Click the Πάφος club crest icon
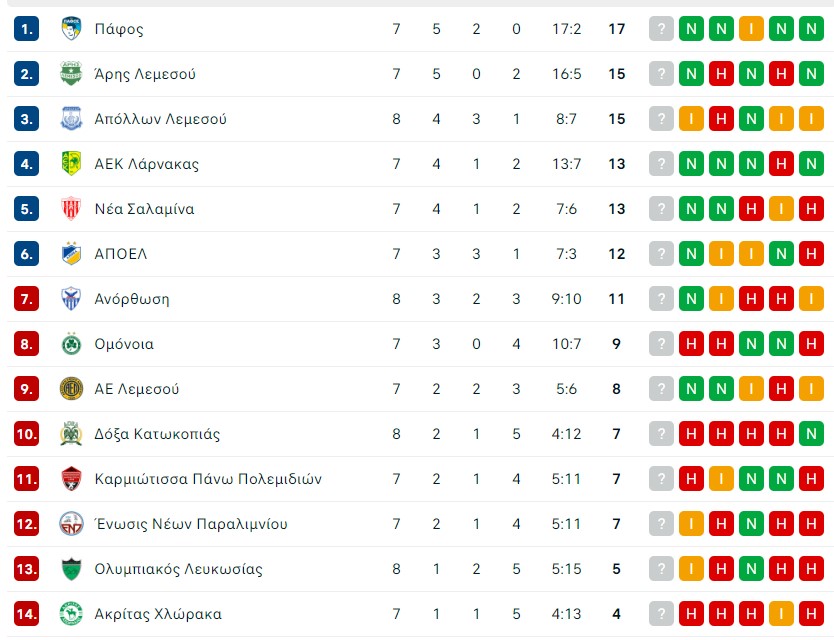 [71, 29]
